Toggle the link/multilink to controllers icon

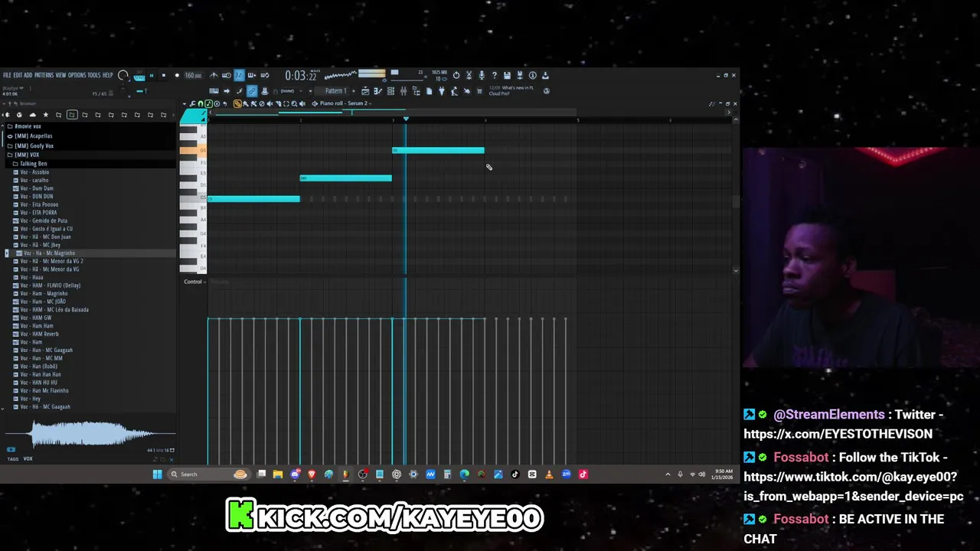pyautogui.click(x=252, y=90)
